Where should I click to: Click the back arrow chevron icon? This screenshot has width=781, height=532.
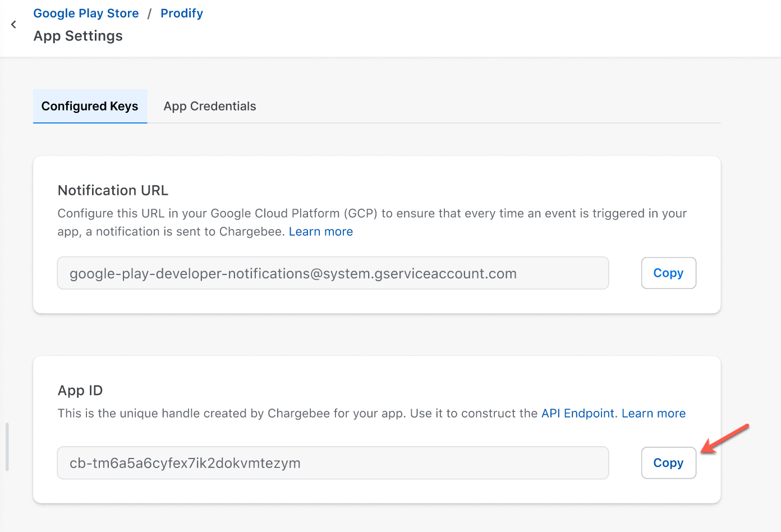(x=13, y=25)
